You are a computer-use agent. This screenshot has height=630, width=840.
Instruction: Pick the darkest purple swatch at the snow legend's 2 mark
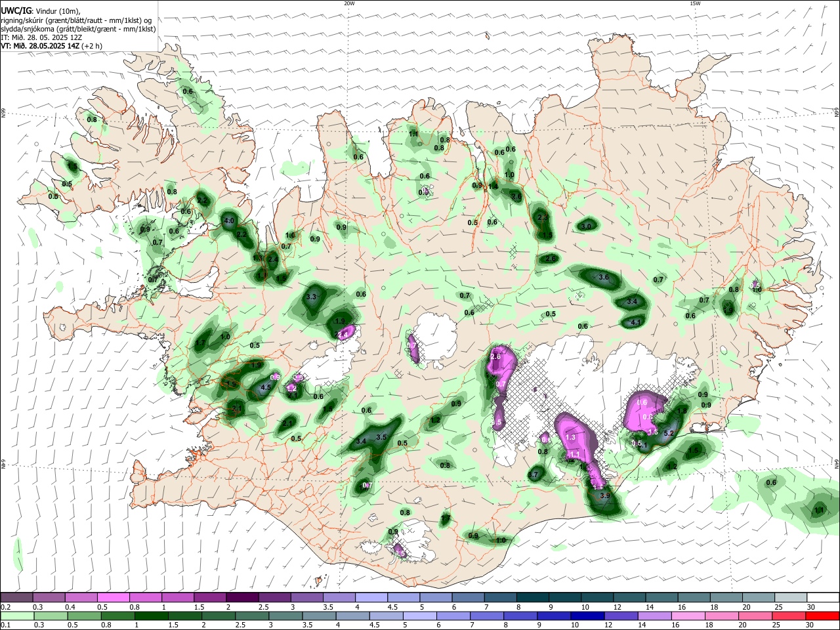click(x=241, y=597)
